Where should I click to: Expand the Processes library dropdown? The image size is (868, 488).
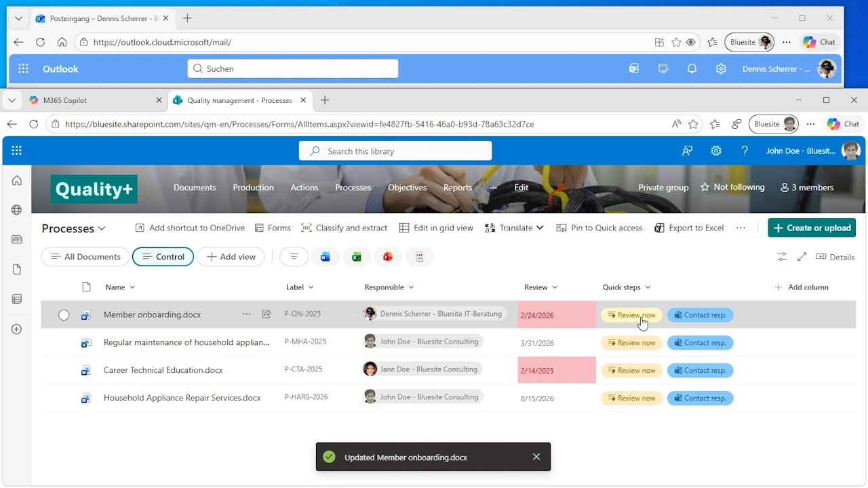(x=74, y=228)
